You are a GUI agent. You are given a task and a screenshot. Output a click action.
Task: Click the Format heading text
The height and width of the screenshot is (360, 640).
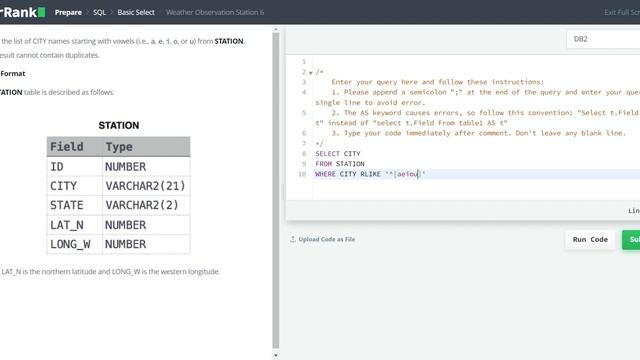(x=13, y=73)
